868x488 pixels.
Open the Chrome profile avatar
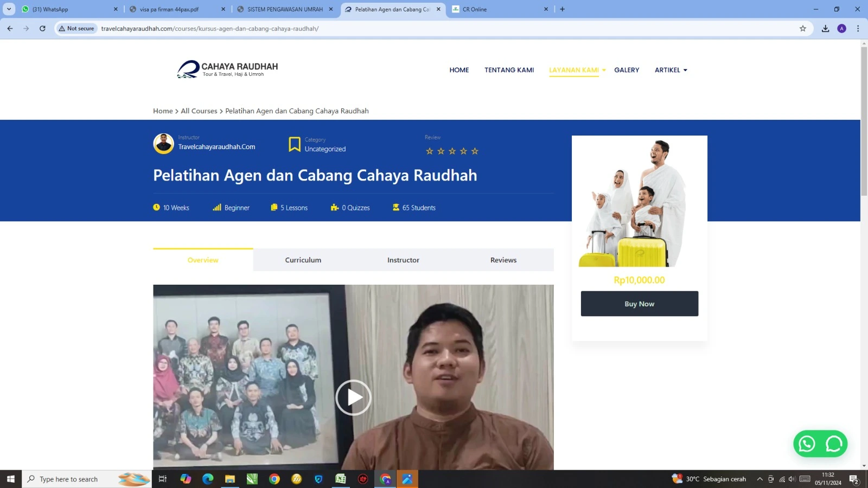coord(842,29)
